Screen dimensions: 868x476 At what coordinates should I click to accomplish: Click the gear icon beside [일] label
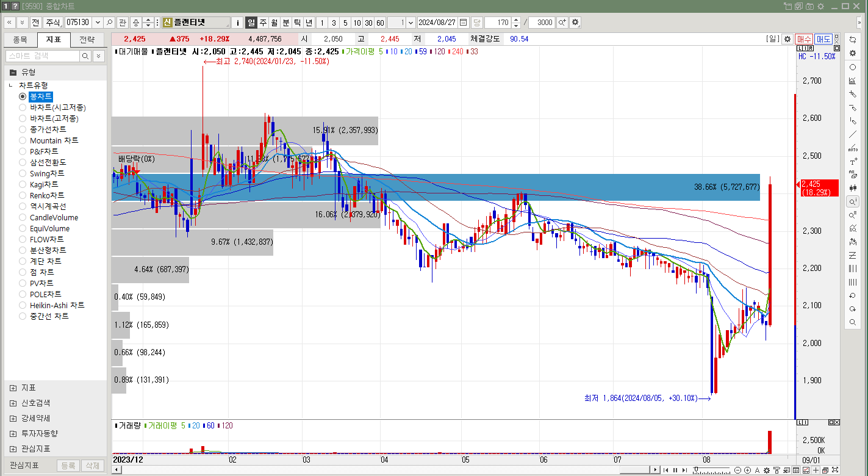(x=787, y=39)
